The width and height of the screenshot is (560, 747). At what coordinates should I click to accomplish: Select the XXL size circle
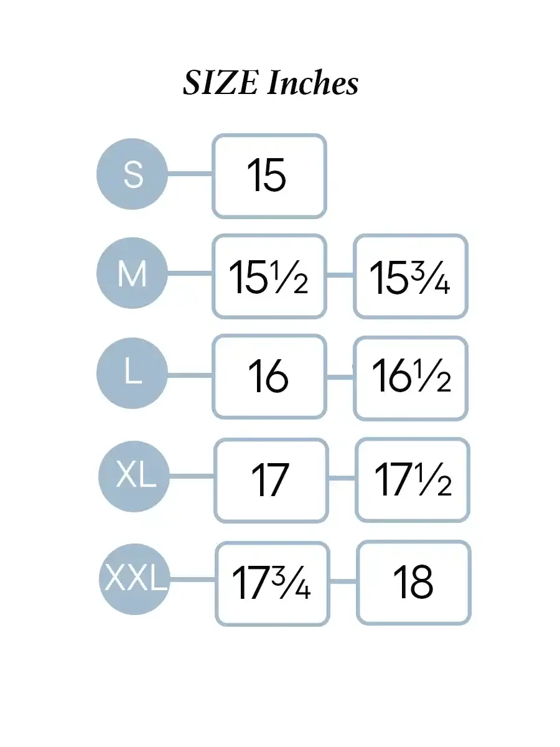(x=136, y=580)
